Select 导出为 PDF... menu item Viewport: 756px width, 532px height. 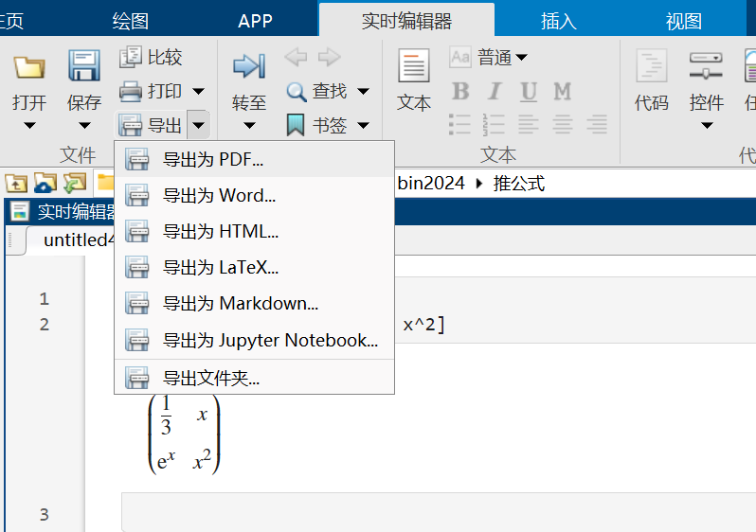point(254,159)
